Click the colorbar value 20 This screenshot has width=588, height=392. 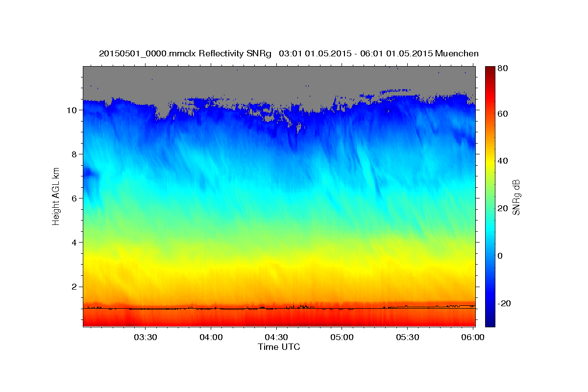(x=502, y=208)
